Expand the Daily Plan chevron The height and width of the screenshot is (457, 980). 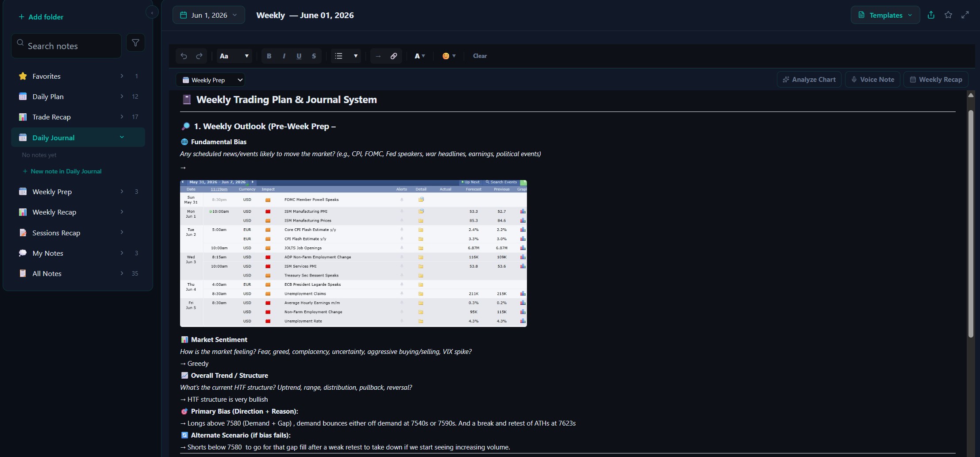(x=122, y=96)
